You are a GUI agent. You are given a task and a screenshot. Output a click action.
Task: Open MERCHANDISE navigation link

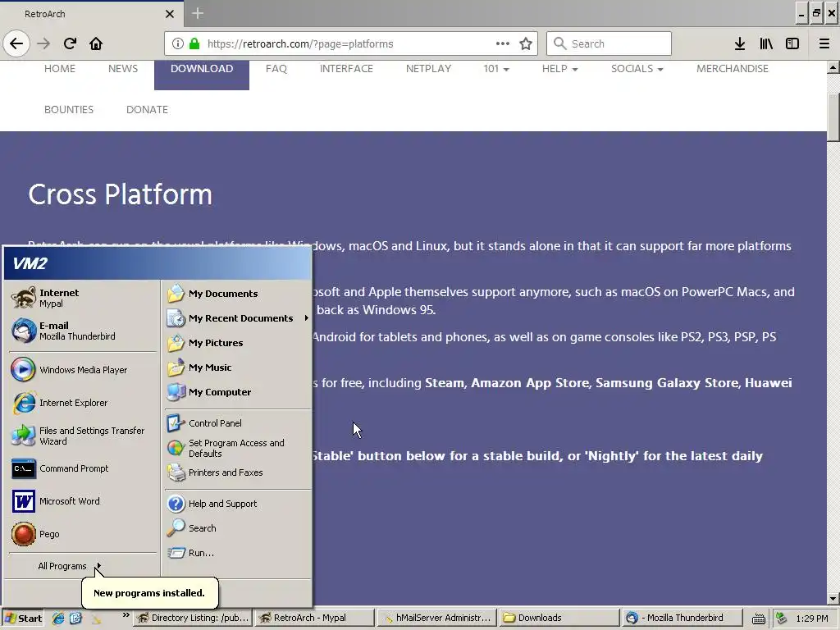pos(733,69)
